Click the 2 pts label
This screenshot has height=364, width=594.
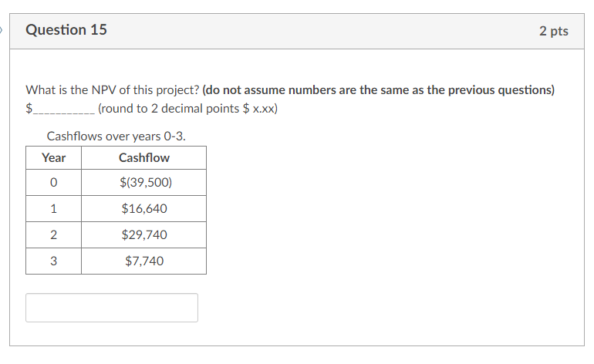click(553, 31)
